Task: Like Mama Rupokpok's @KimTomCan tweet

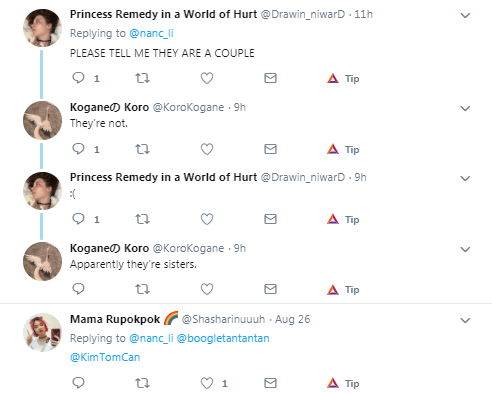Action: (207, 383)
